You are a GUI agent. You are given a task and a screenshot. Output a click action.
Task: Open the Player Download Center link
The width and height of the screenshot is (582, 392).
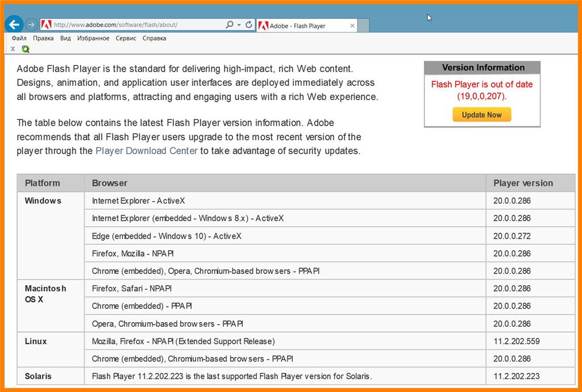tap(146, 151)
